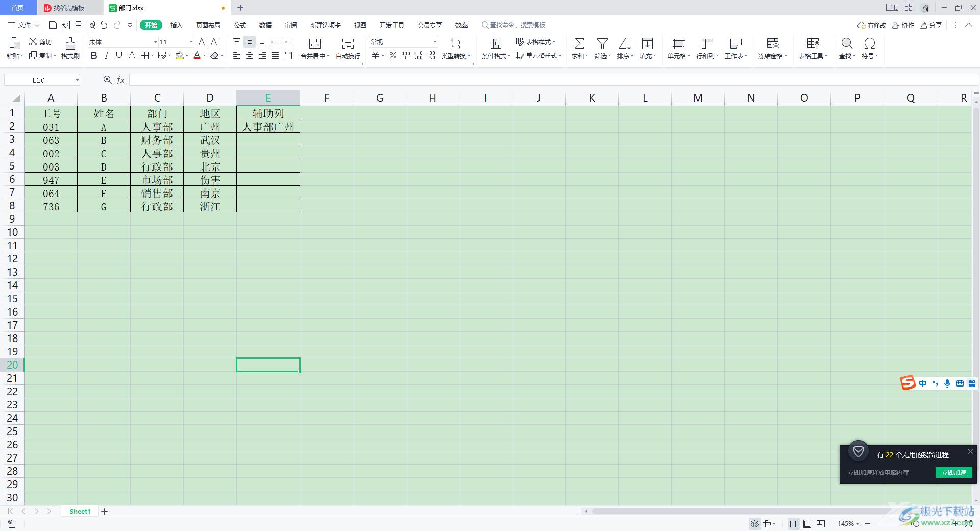This screenshot has height=531, width=980.
Task: Click 立即加速 button in popup notification
Action: click(953, 472)
